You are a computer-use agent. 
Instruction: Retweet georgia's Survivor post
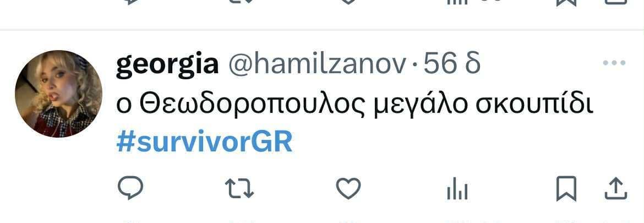tap(239, 189)
